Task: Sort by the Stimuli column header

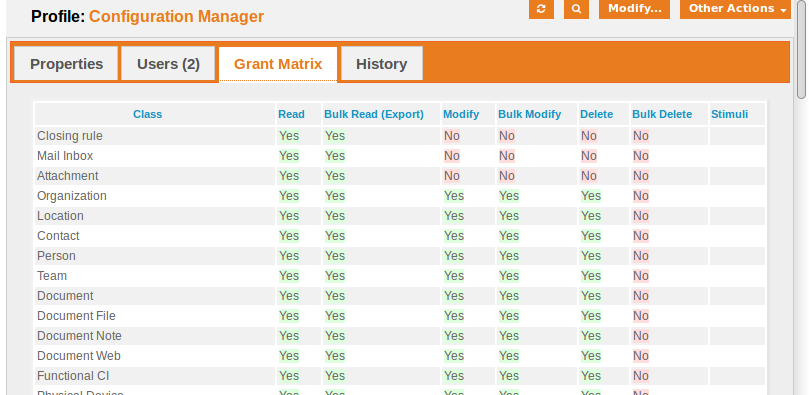Action: click(x=730, y=114)
